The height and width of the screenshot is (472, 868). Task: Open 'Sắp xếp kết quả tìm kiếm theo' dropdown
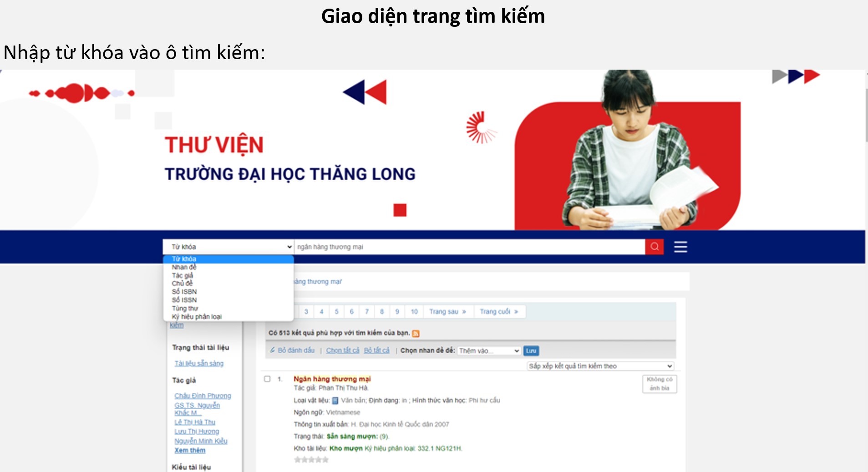point(600,366)
